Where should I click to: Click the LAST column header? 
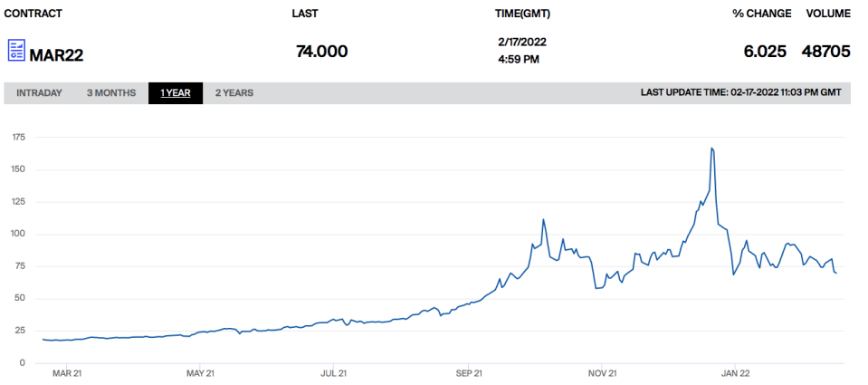point(304,14)
